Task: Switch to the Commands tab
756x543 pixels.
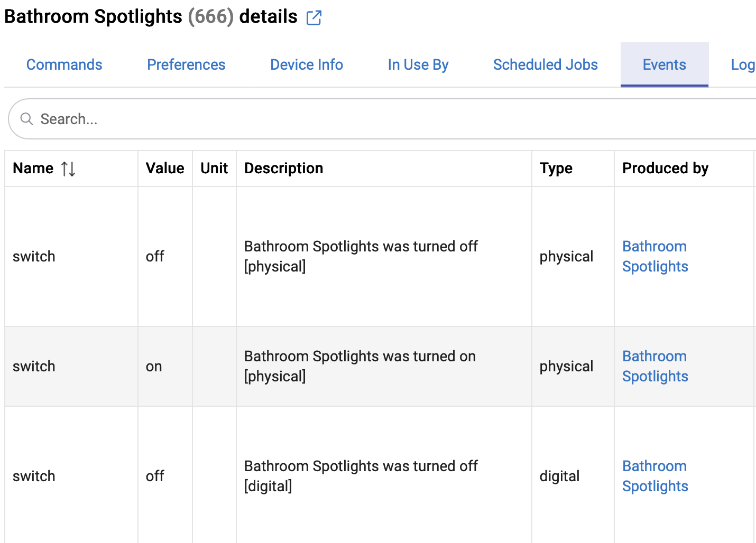Action: click(x=64, y=64)
